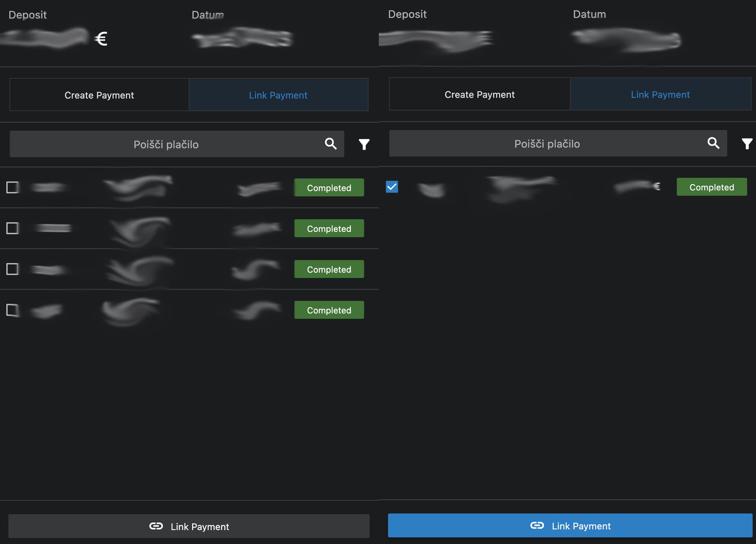Click Completed badge of fourth left payment
Image resolution: width=756 pixels, height=544 pixels.
[x=329, y=310]
